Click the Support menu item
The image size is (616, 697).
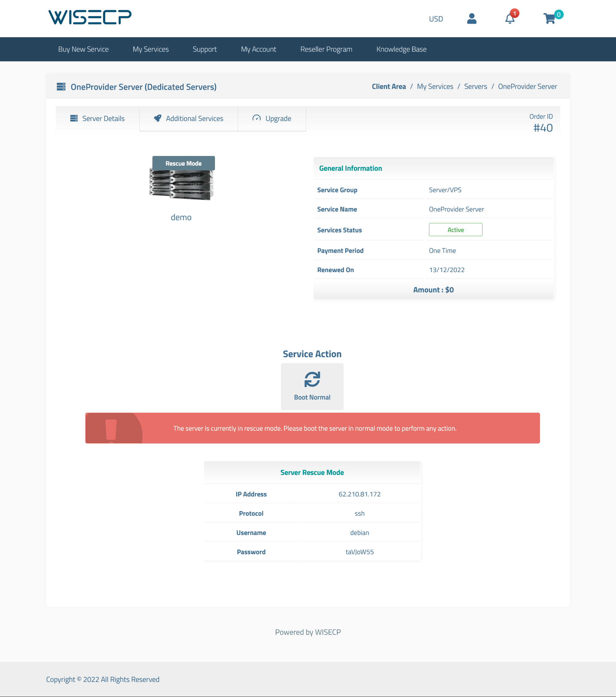205,49
